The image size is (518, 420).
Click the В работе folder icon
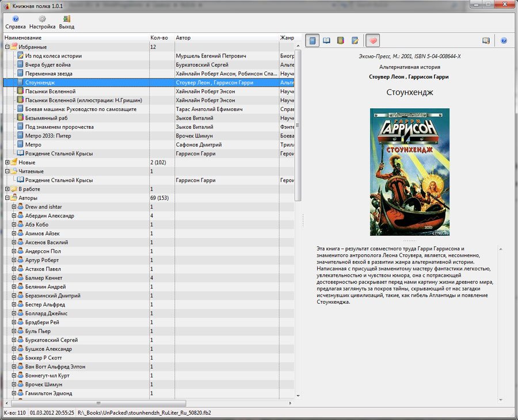click(14, 189)
